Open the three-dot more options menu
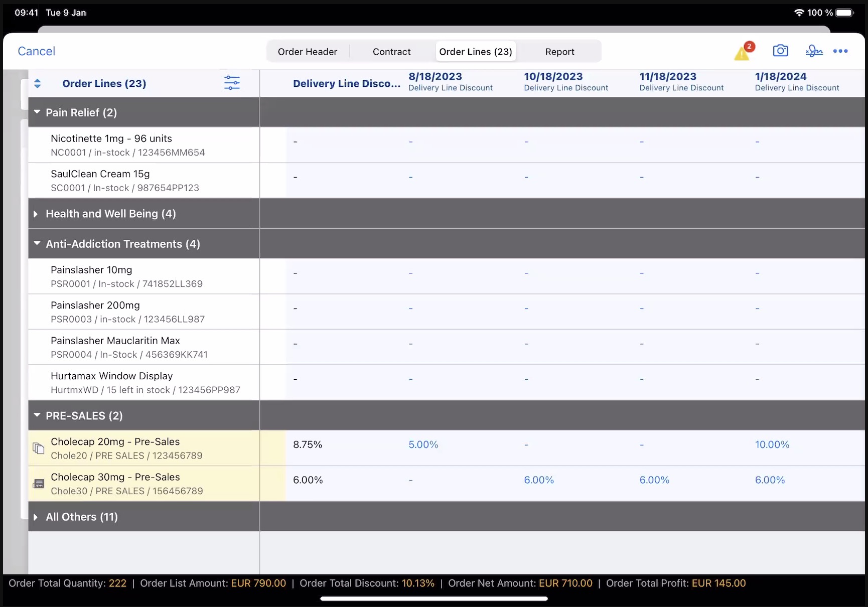This screenshot has height=607, width=868. (x=840, y=51)
